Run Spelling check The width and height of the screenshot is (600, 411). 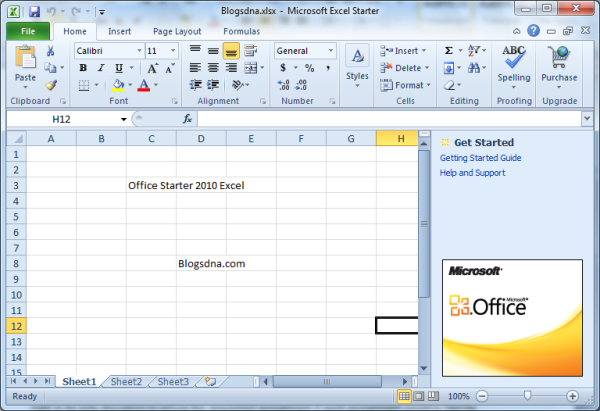coord(514,67)
